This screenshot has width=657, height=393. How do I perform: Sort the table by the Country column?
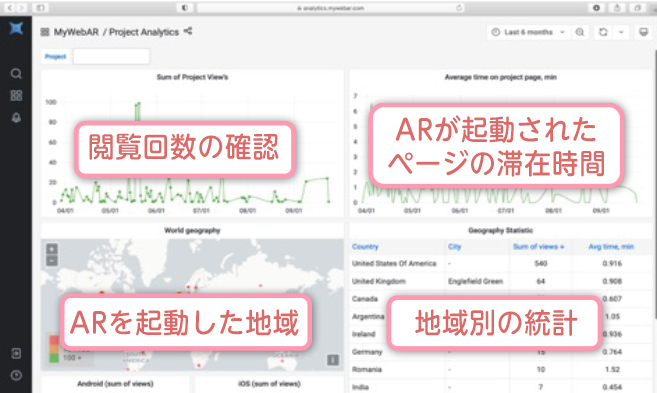pos(365,247)
